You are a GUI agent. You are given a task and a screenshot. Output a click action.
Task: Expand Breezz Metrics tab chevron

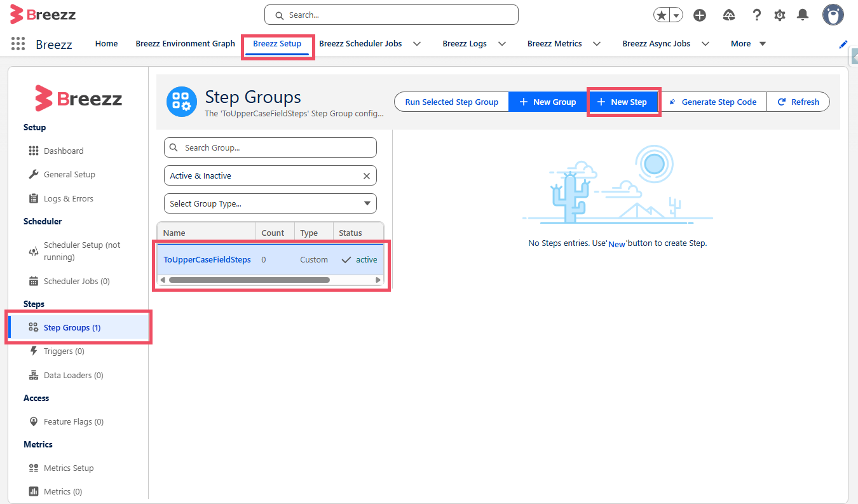pyautogui.click(x=597, y=44)
